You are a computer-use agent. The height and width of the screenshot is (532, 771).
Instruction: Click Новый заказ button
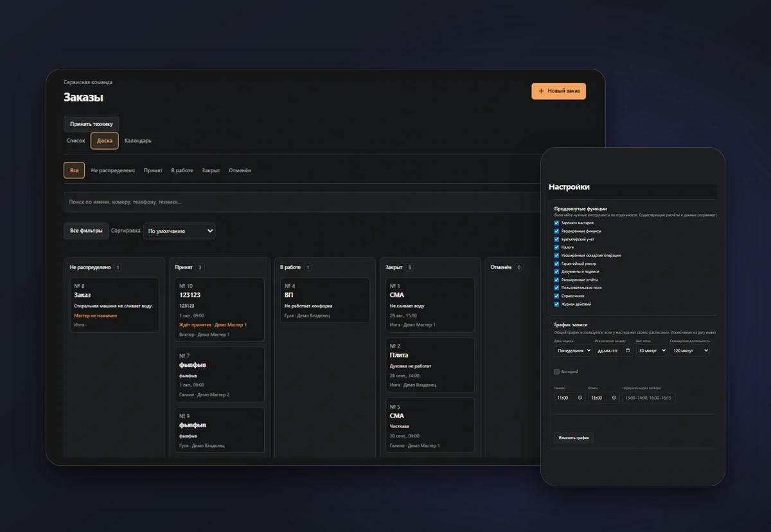tap(559, 91)
